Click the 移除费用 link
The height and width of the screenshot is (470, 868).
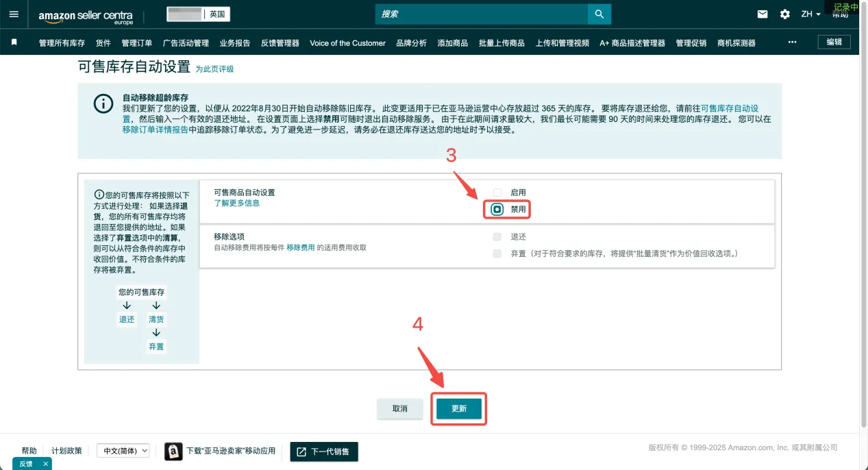click(301, 247)
